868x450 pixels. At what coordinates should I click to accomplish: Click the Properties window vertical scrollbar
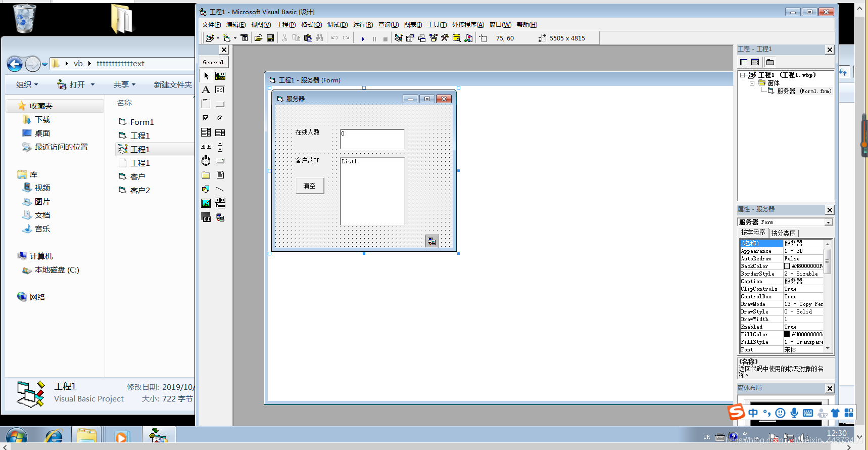point(828,296)
